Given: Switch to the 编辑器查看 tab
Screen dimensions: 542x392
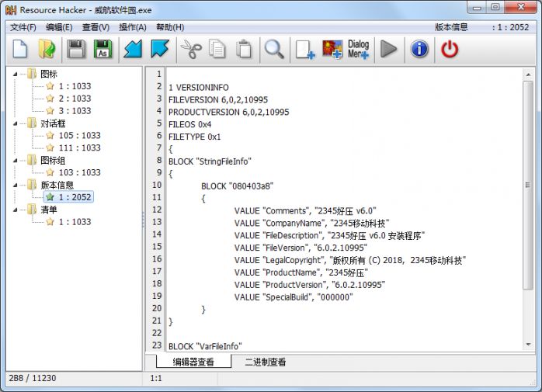Looking at the screenshot, I should pyautogui.click(x=193, y=362).
